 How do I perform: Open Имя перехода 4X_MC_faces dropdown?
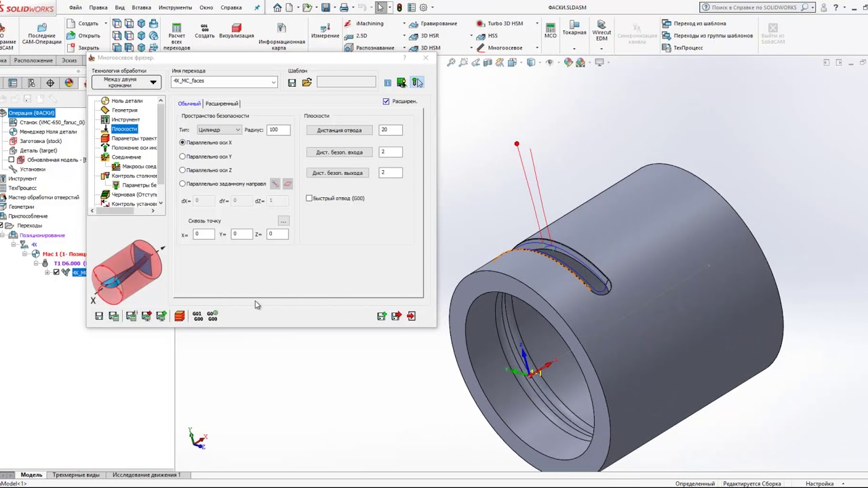click(224, 81)
